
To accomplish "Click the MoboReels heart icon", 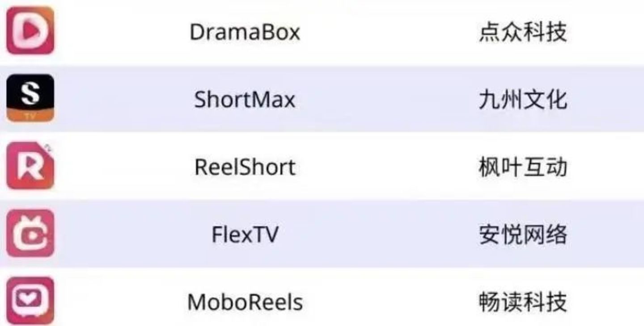I will pos(30,301).
